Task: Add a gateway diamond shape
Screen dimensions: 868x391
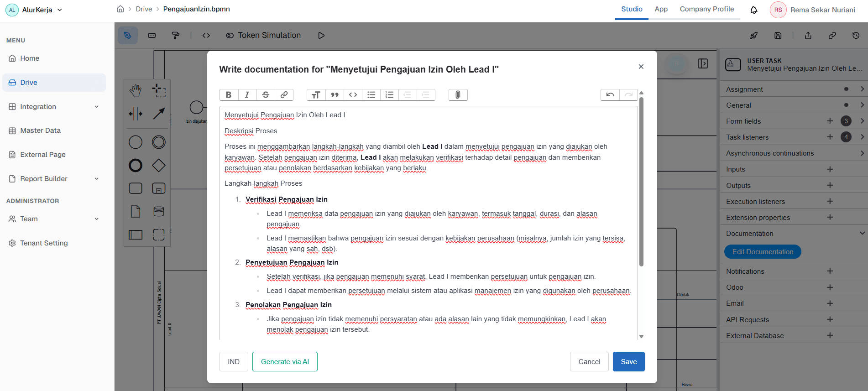Action: (x=159, y=165)
